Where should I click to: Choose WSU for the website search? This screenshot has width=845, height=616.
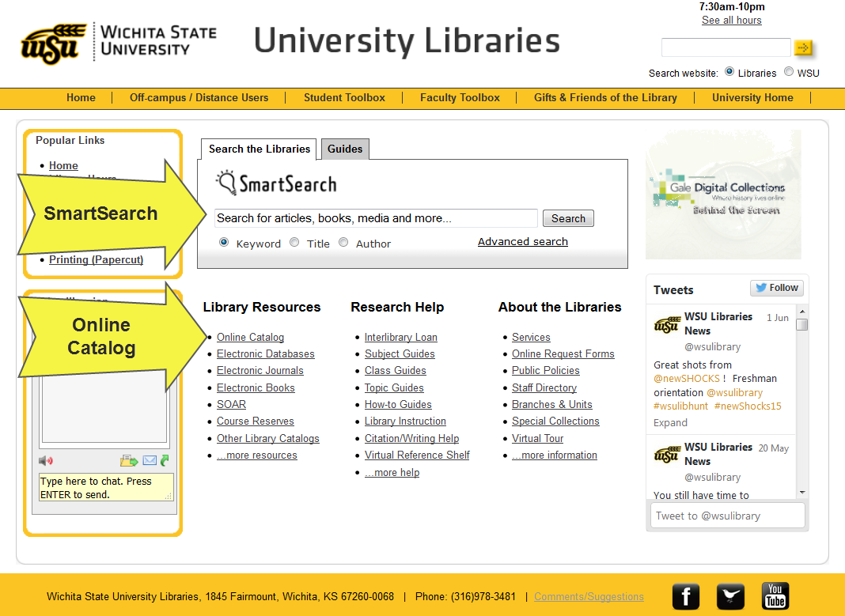[x=789, y=72]
